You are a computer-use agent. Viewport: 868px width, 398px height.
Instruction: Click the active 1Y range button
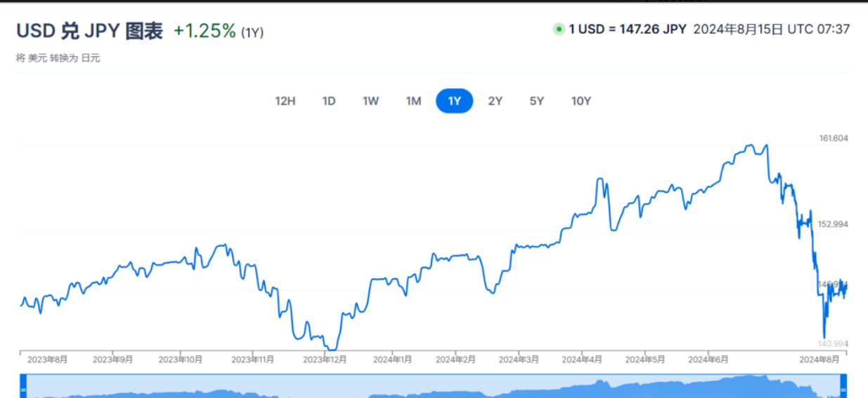(454, 101)
